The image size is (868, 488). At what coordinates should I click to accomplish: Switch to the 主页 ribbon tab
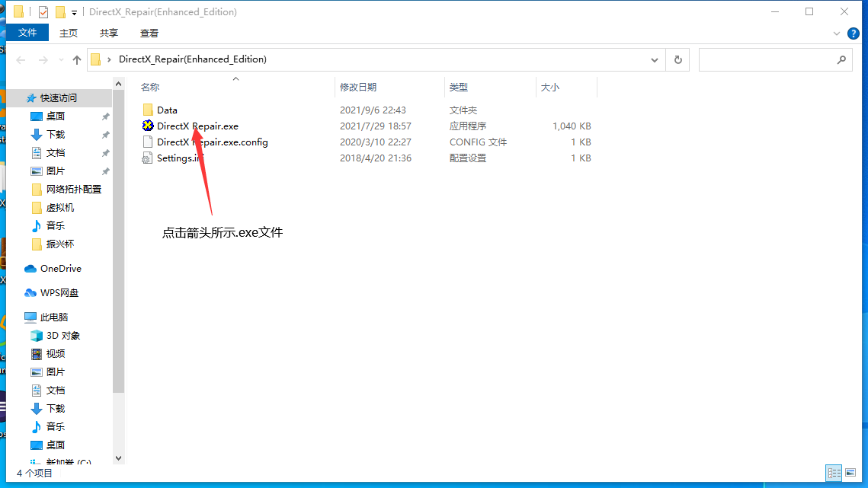pos(68,33)
